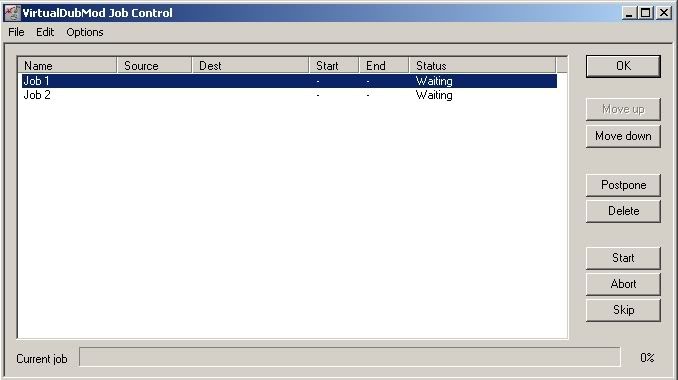The image size is (678, 380).
Task: Maximize the Job Control window
Action: (645, 13)
